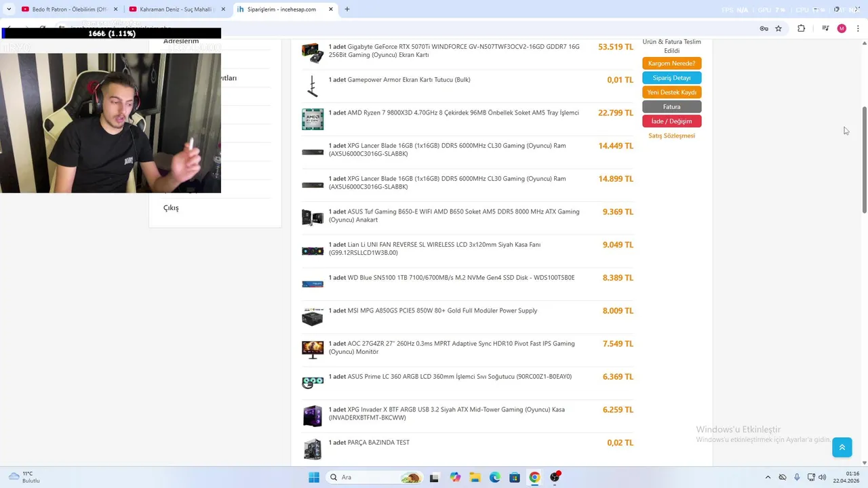This screenshot has width=868, height=488.
Task: Click Yeni Destek Kaydı button
Action: pyautogui.click(x=671, y=92)
